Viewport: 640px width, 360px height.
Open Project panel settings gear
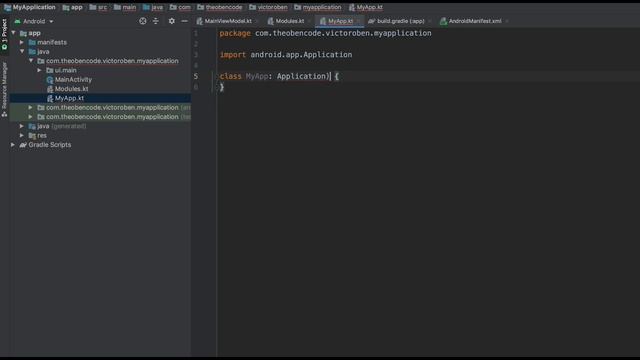click(x=171, y=21)
